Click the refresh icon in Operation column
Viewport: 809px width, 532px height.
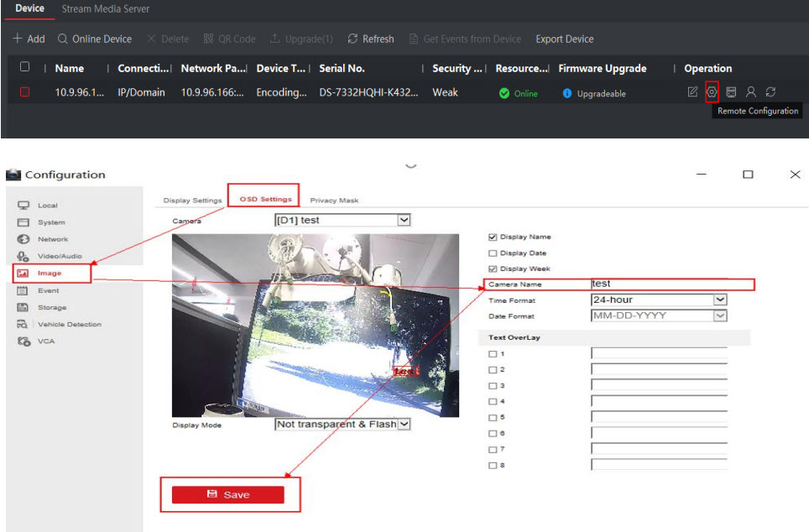[x=770, y=92]
